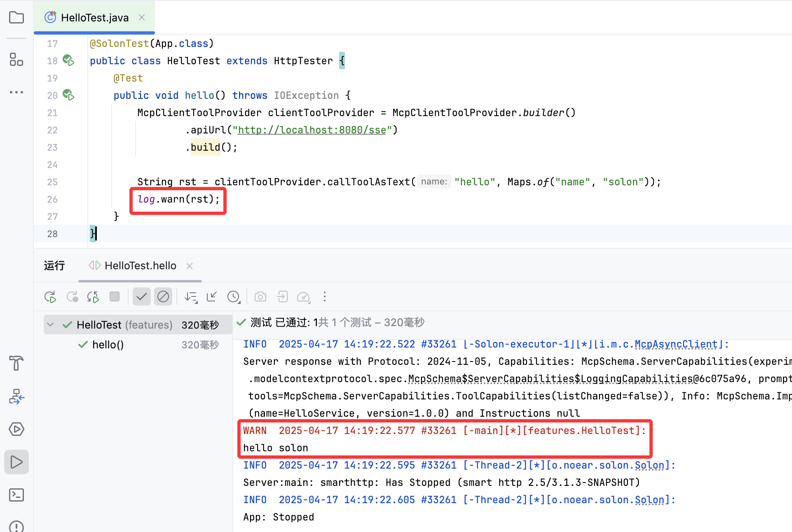Switch to the HelloTest.java editor tab

click(x=94, y=17)
